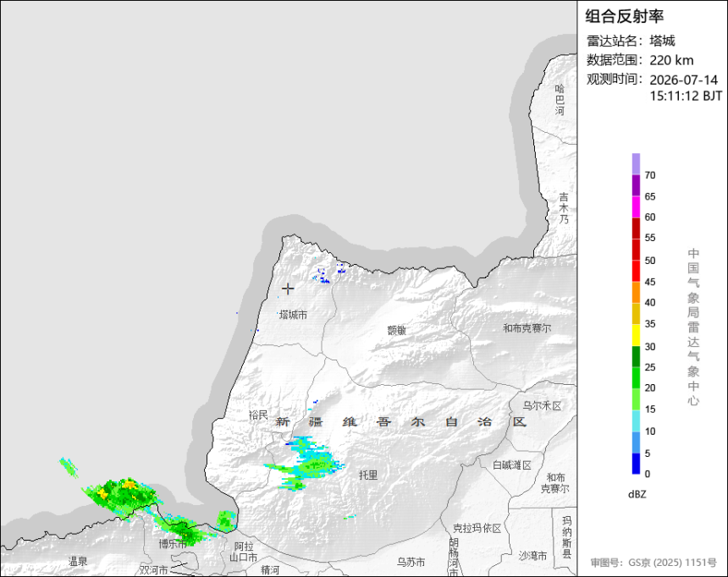The image size is (728, 577).
Task: Click the 博乐市 city label
Action: point(173,543)
